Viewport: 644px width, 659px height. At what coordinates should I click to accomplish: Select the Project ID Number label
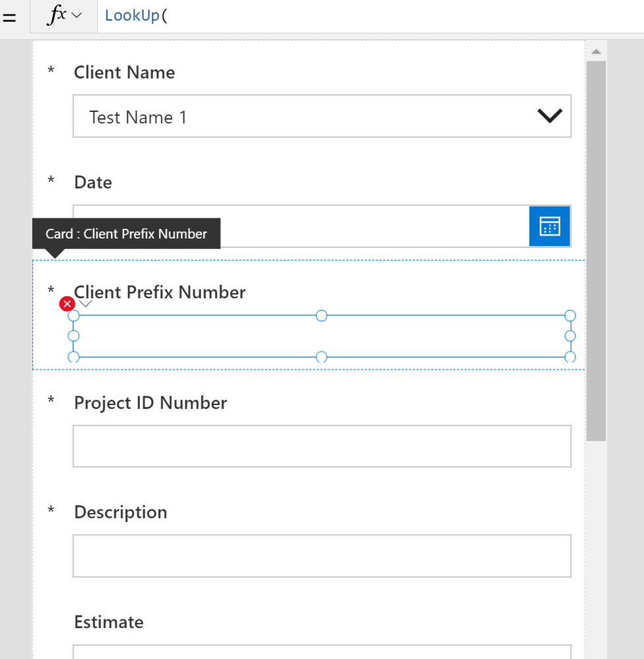coord(150,403)
